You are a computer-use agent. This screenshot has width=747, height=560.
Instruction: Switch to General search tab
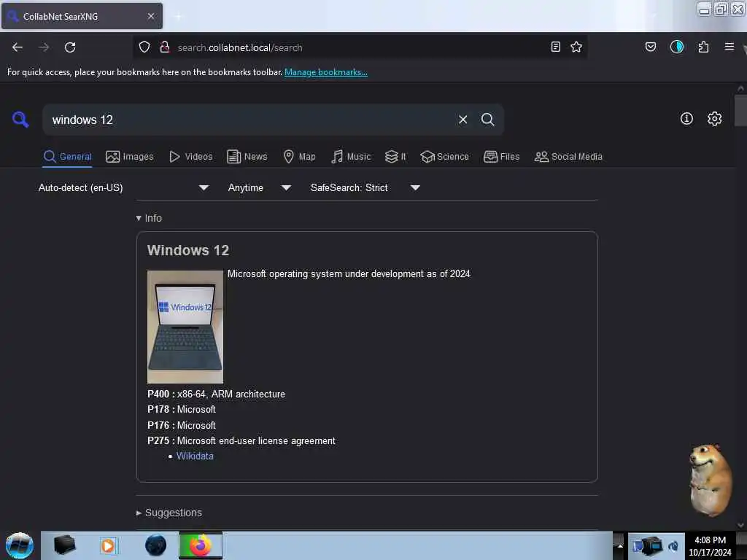click(67, 157)
